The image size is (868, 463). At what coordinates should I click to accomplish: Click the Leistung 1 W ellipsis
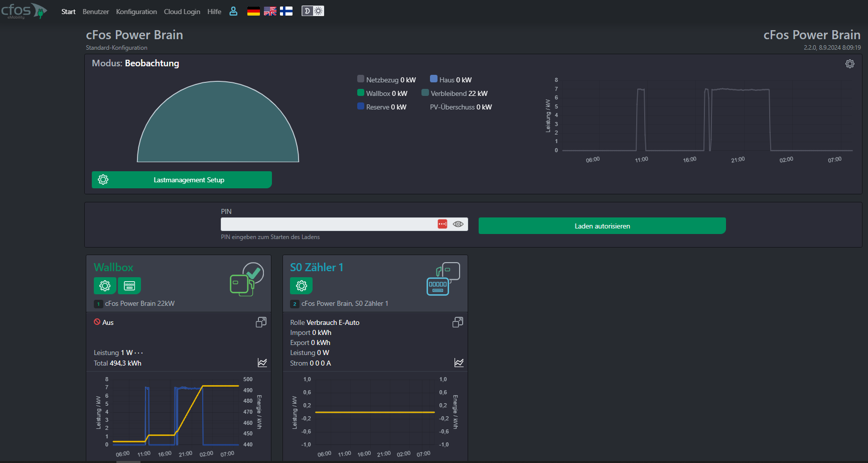point(138,353)
